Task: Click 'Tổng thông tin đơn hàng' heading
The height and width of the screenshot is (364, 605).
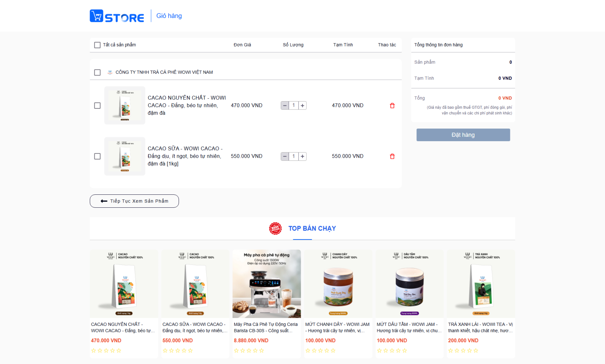Action: (x=438, y=45)
